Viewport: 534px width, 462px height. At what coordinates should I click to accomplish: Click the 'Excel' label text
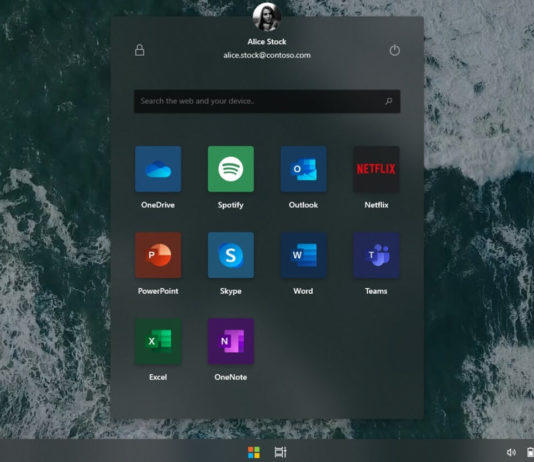[158, 377]
